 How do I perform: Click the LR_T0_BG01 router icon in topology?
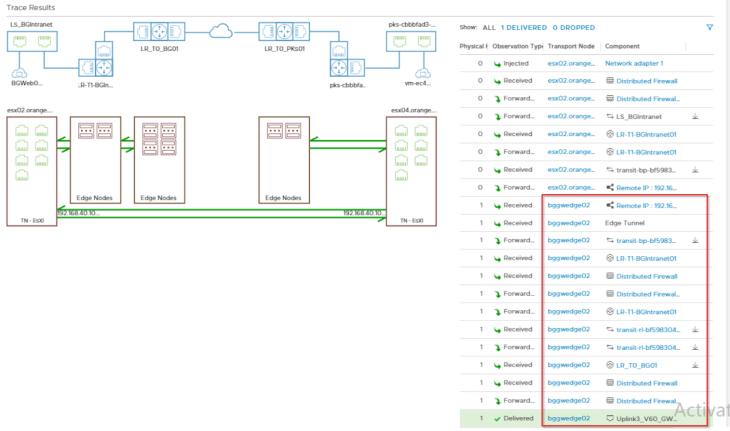[x=154, y=30]
